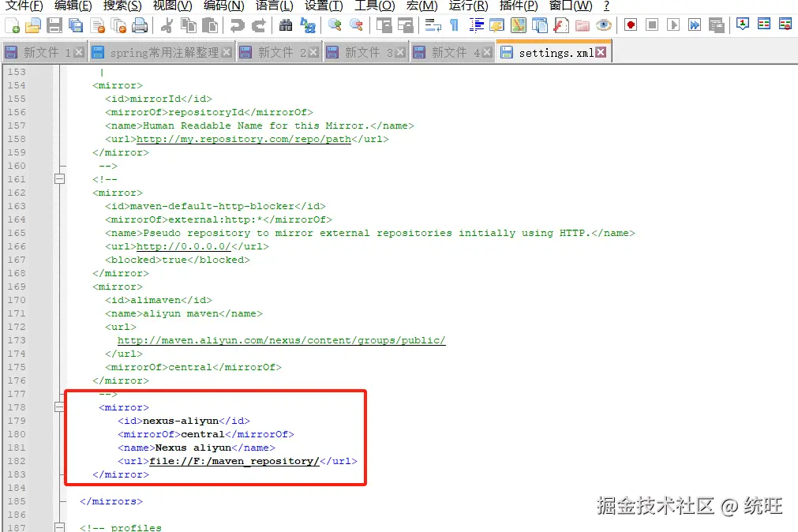This screenshot has width=798, height=532.
Task: Click the plugin icon showing number 1 with arrow
Action: (743, 24)
